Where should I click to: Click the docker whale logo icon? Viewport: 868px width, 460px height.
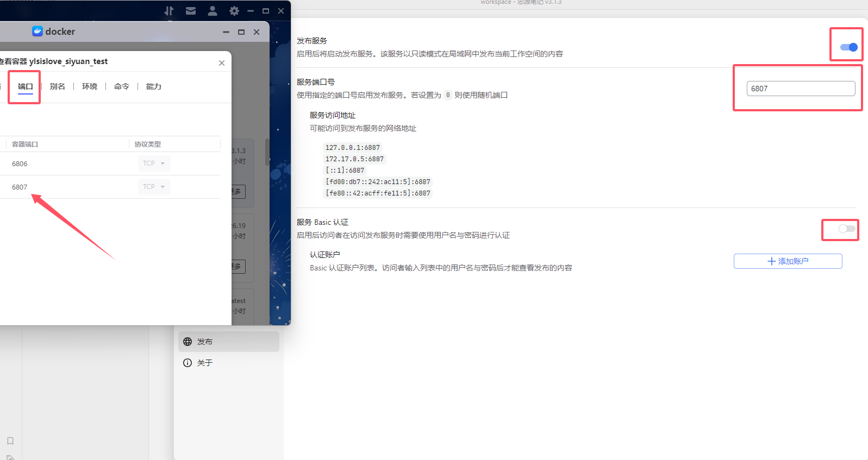pyautogui.click(x=38, y=31)
